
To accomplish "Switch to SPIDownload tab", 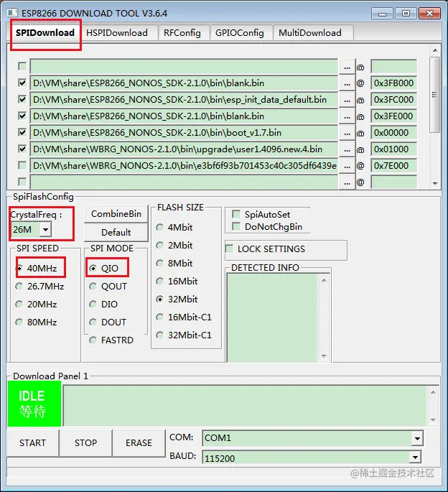I will click(x=45, y=32).
